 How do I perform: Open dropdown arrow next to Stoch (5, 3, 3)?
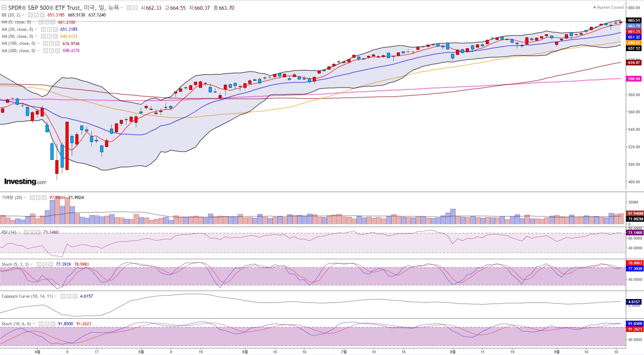(x=32, y=264)
